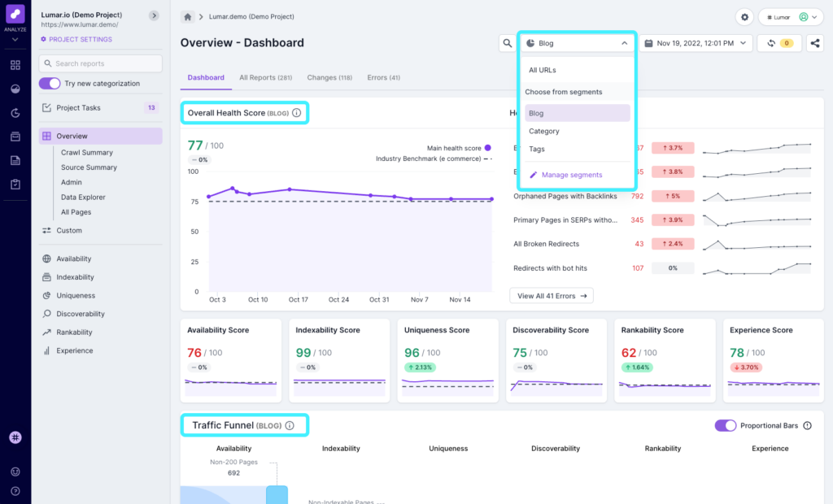Click Manage segments link
Image resolution: width=833 pixels, height=504 pixels.
tap(566, 175)
